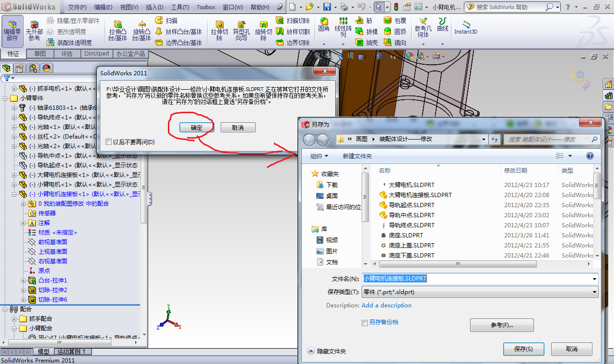Click the 搜索 装配体设计 search box
The width and height of the screenshot is (614, 364).
pos(552,139)
